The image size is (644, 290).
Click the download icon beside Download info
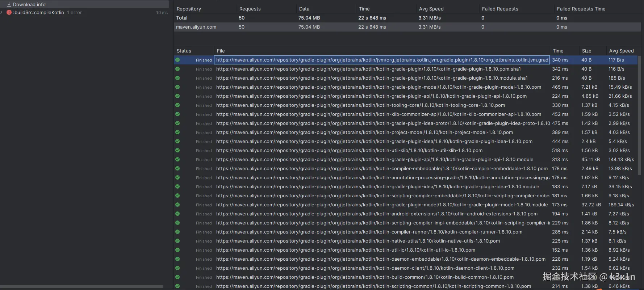click(x=9, y=4)
